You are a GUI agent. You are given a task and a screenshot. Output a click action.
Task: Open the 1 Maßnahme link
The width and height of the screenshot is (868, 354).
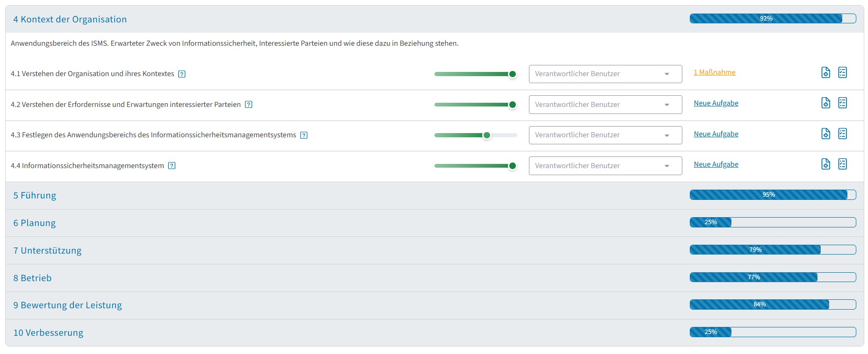point(714,72)
